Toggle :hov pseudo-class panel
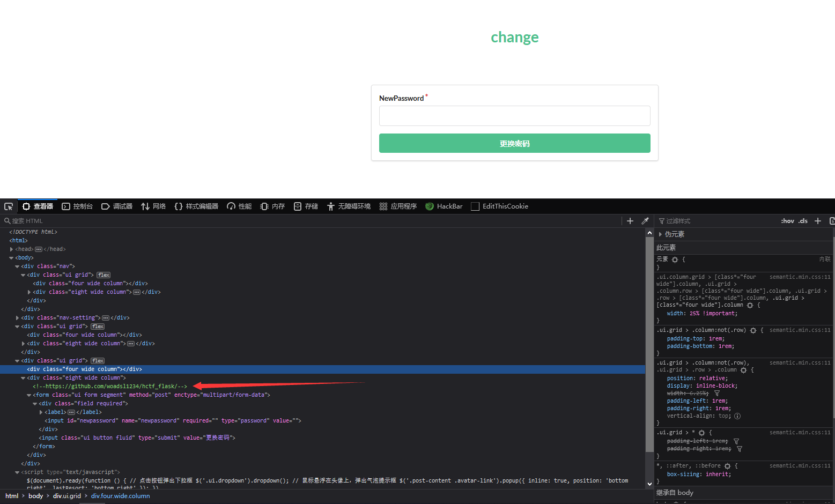 (788, 221)
